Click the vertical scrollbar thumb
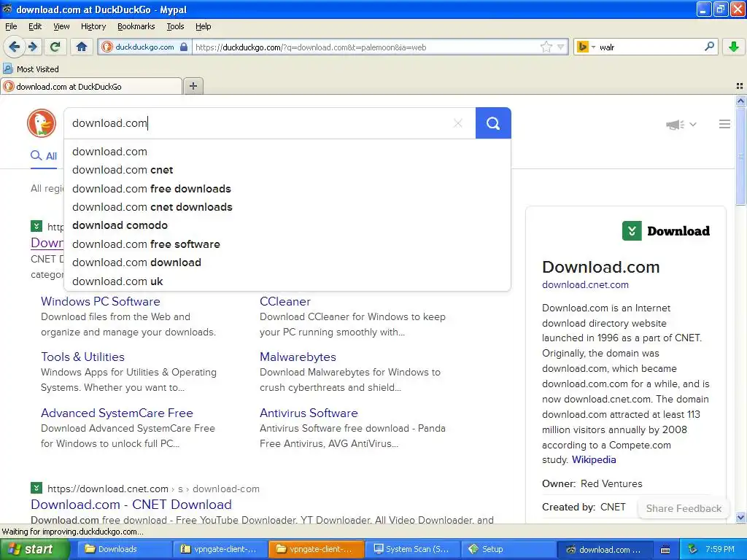The width and height of the screenshot is (747, 560). (740, 156)
